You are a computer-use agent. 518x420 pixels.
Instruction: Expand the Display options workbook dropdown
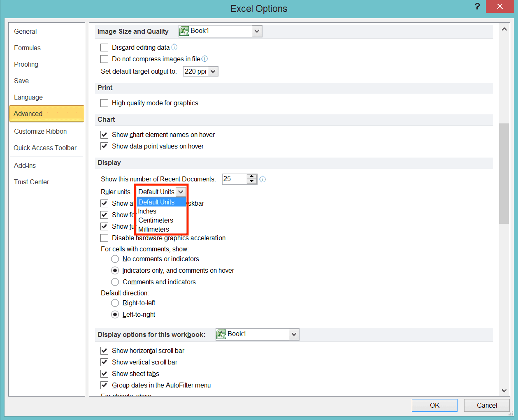[x=293, y=334]
